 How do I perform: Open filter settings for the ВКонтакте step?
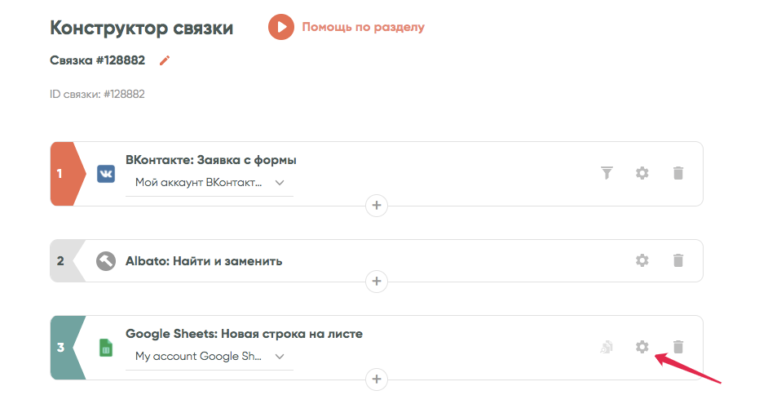tap(606, 173)
